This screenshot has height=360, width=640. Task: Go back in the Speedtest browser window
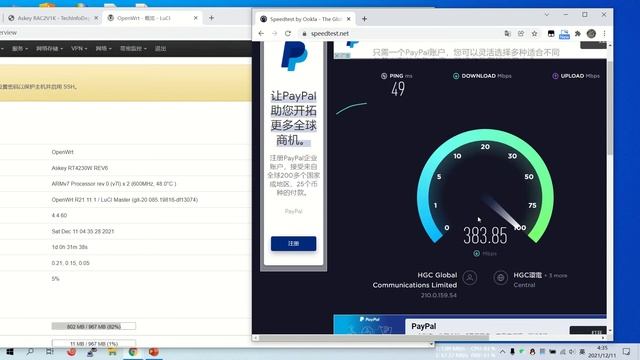point(261,33)
